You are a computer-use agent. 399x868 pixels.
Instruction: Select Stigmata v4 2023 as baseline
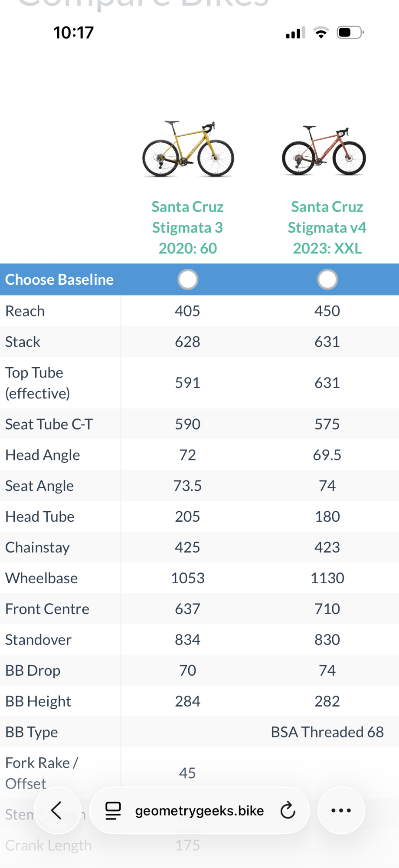[x=327, y=279]
